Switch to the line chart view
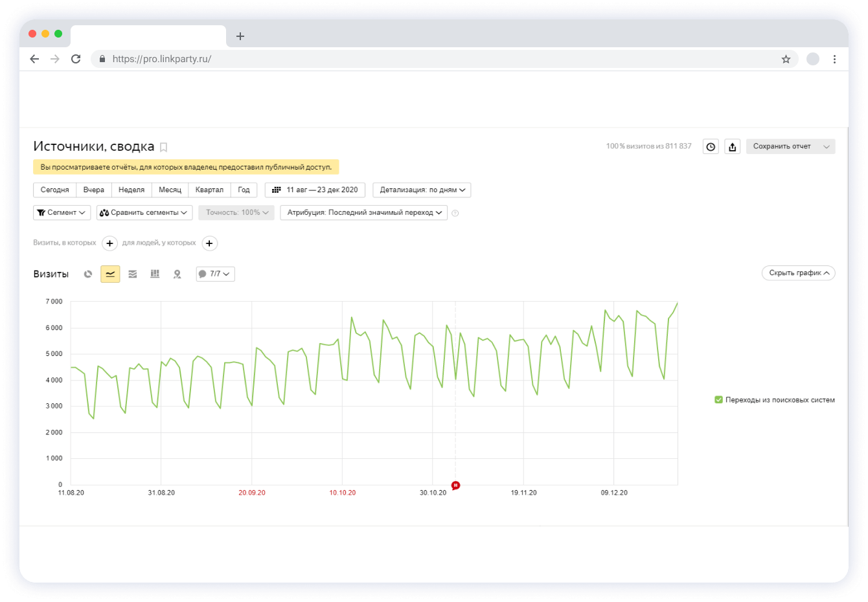Screen dimensions: 868x602 110,274
